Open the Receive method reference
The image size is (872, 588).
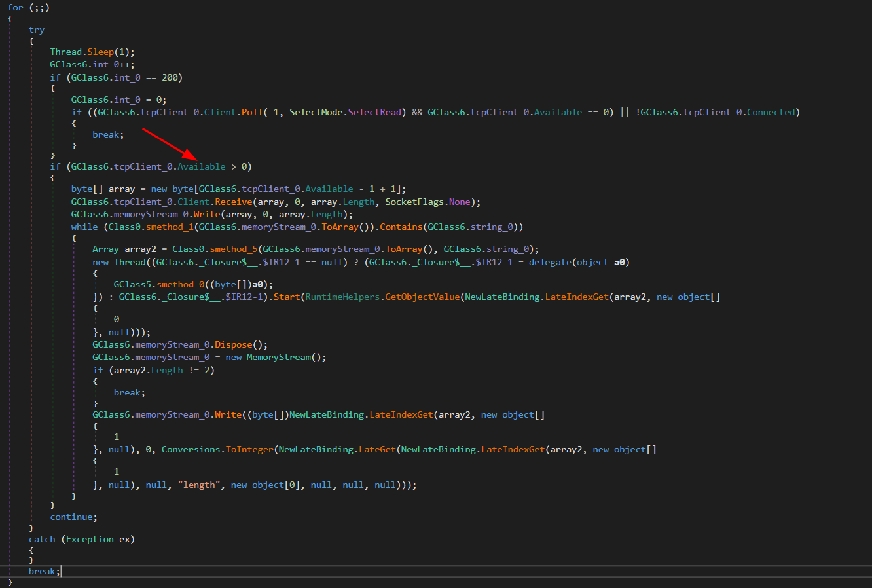coord(234,202)
